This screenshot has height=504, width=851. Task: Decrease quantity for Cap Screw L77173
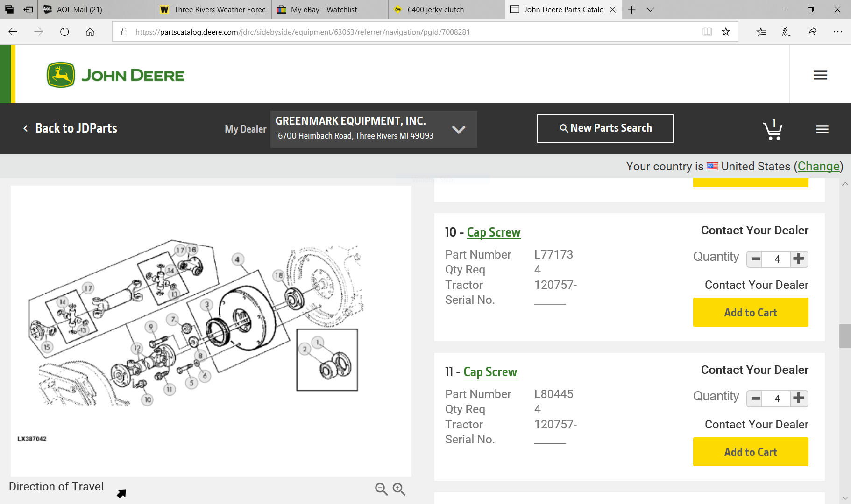click(755, 259)
